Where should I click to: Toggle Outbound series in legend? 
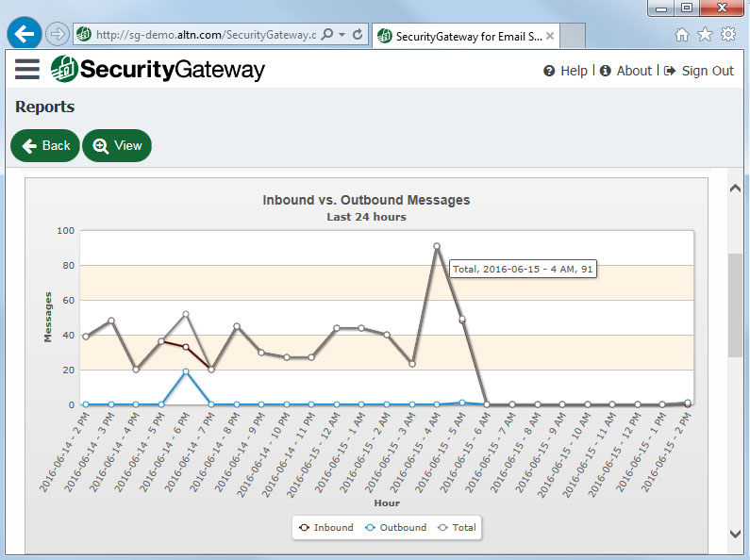tap(395, 528)
